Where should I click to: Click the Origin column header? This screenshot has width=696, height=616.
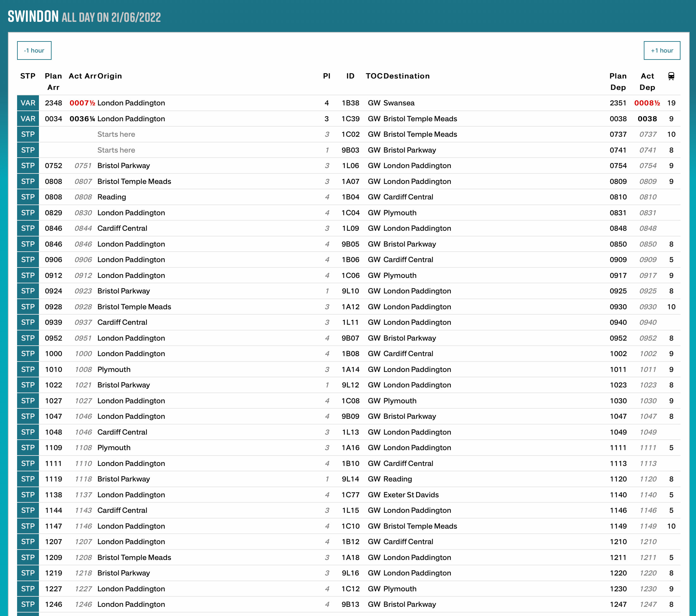pyautogui.click(x=110, y=76)
